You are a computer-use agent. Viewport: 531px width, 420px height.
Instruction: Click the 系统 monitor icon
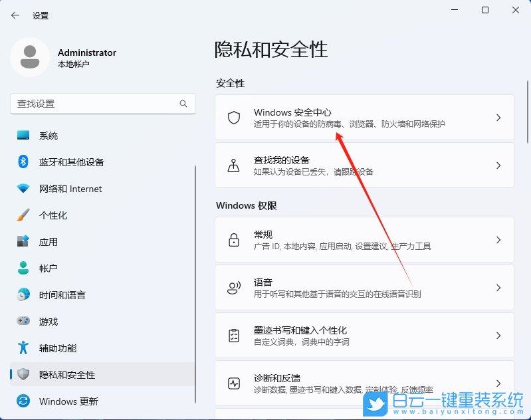[23, 135]
